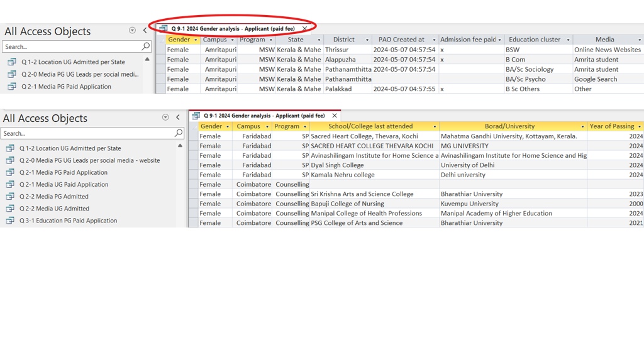Click the icon beside Q 2-1 Media UG Paid Application
The image size is (644, 362).
10,185
